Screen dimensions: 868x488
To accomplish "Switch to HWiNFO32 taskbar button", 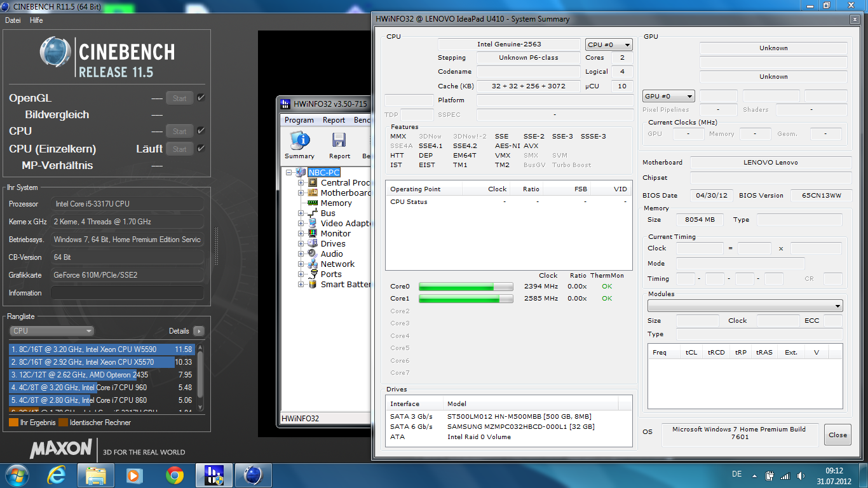I will point(214,475).
